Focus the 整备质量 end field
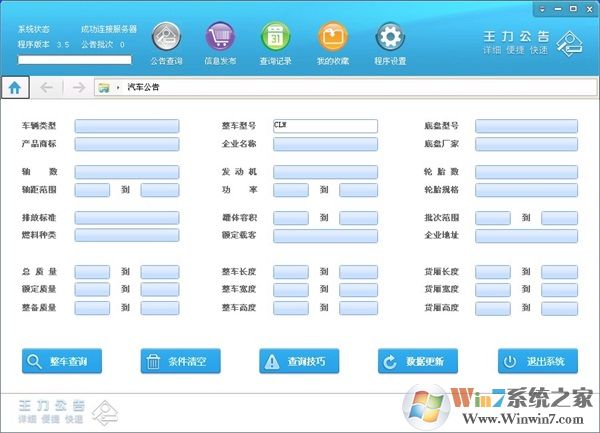600x433 pixels. click(160, 308)
